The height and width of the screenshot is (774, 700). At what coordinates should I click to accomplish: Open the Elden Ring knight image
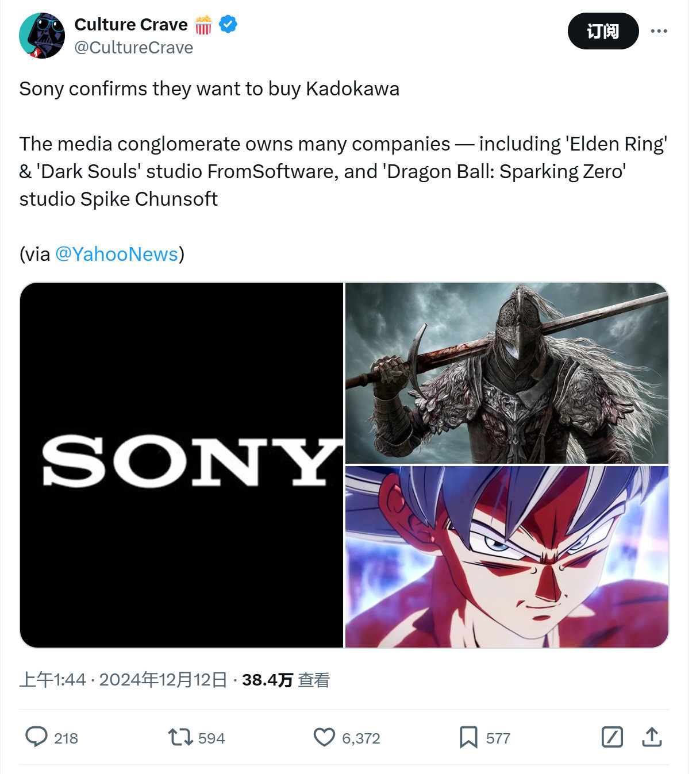tap(506, 373)
